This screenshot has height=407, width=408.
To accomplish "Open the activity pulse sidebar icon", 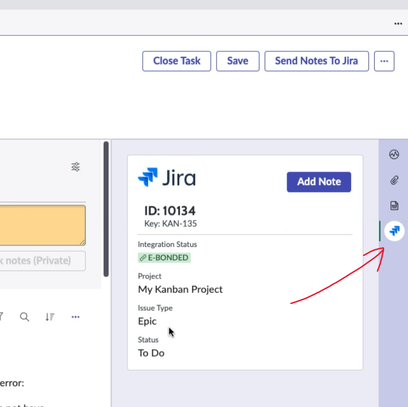I will tap(394, 154).
